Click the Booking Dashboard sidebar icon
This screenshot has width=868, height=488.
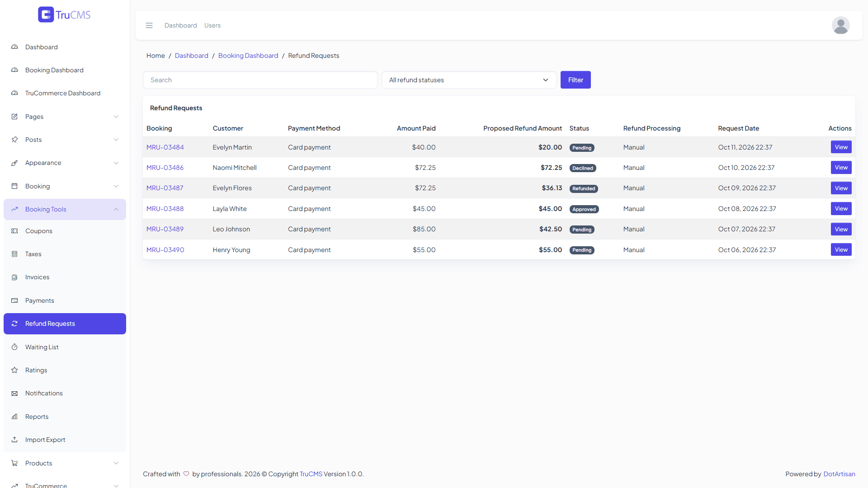coord(14,70)
